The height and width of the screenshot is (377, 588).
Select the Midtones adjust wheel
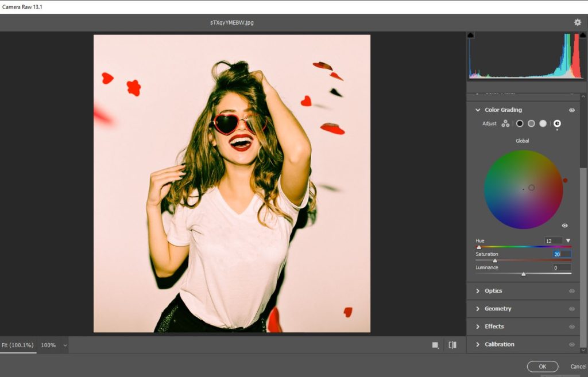click(531, 123)
